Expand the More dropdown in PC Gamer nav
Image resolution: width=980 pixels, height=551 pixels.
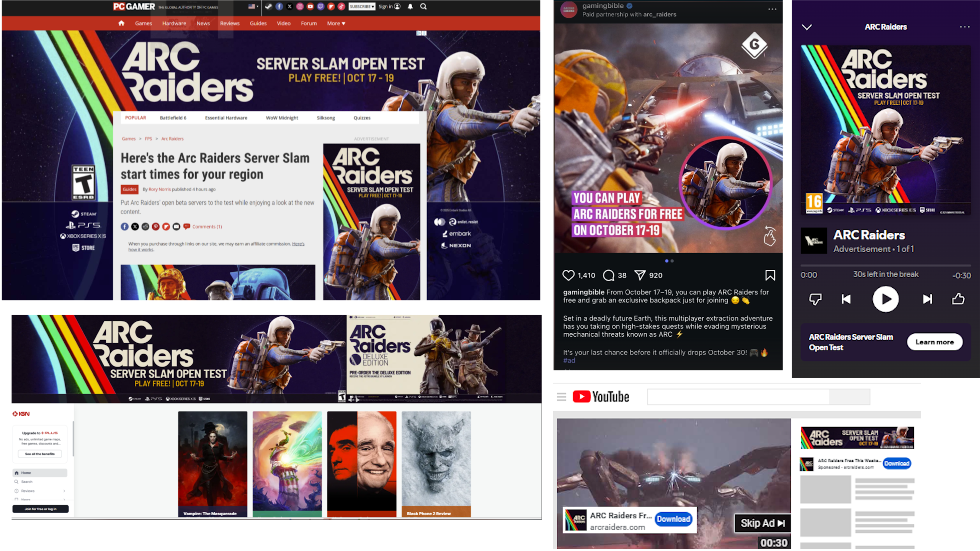pyautogui.click(x=336, y=23)
